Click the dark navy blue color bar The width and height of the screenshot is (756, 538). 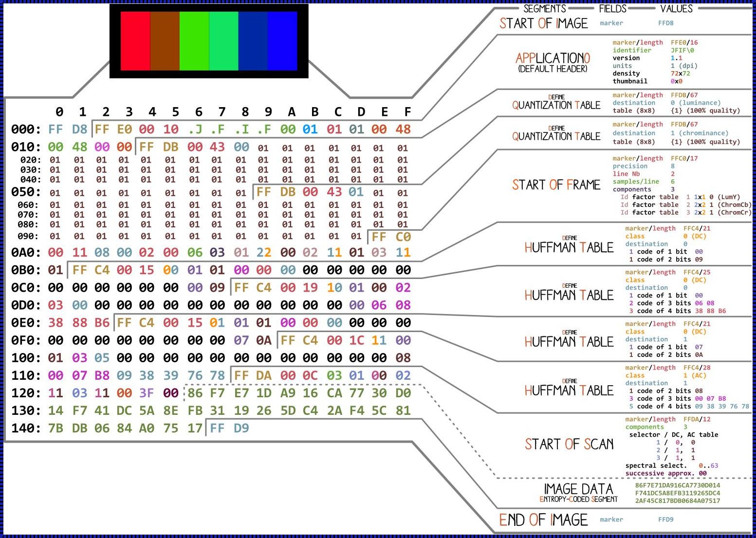253,41
